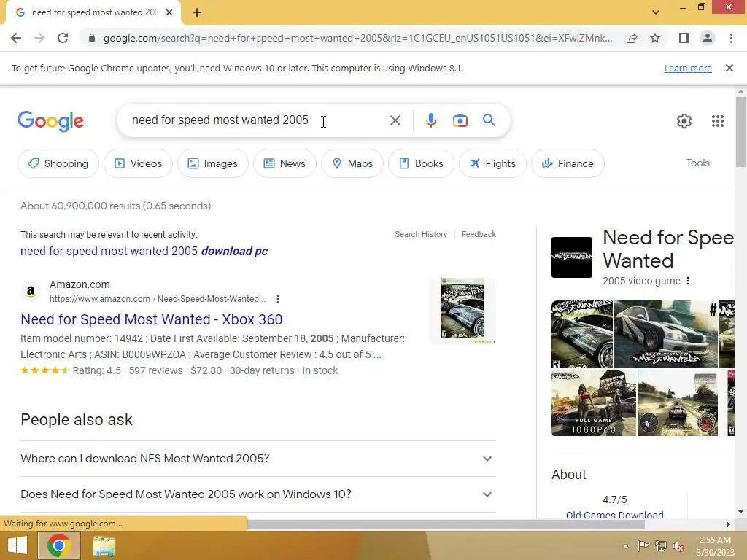The image size is (747, 560).
Task: Click the Amazon.com favicon
Action: coord(31,291)
